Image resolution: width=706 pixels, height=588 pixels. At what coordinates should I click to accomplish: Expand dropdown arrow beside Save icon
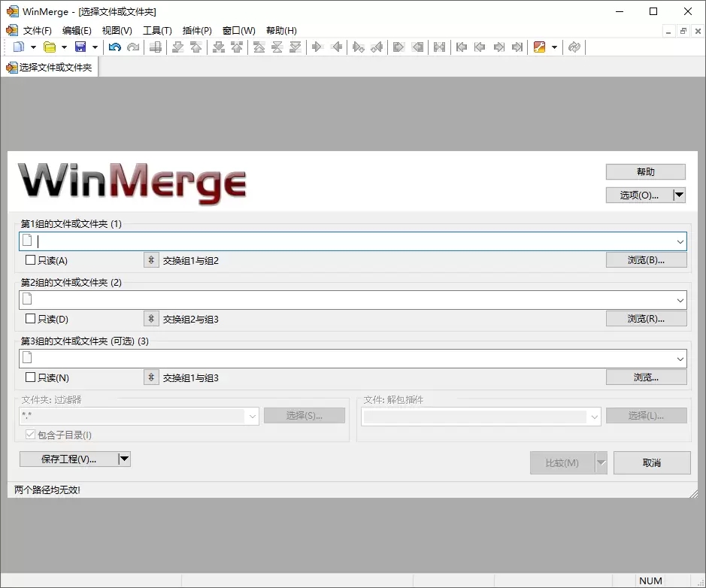[95, 47]
